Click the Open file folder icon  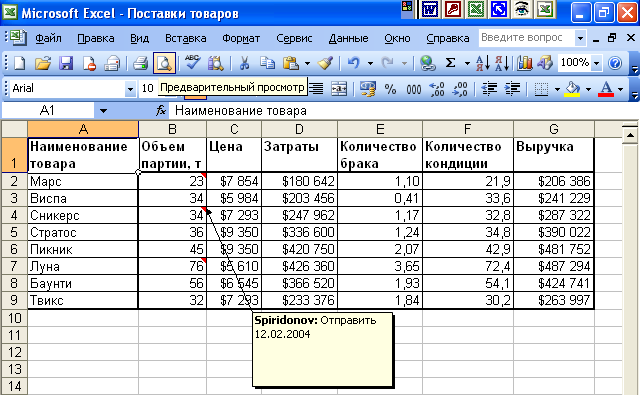coord(42,63)
